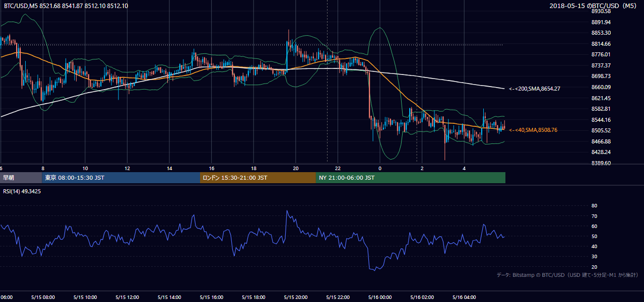The width and height of the screenshot is (644, 302).
Task: Click price axis value 8582.81
Action: [x=601, y=109]
